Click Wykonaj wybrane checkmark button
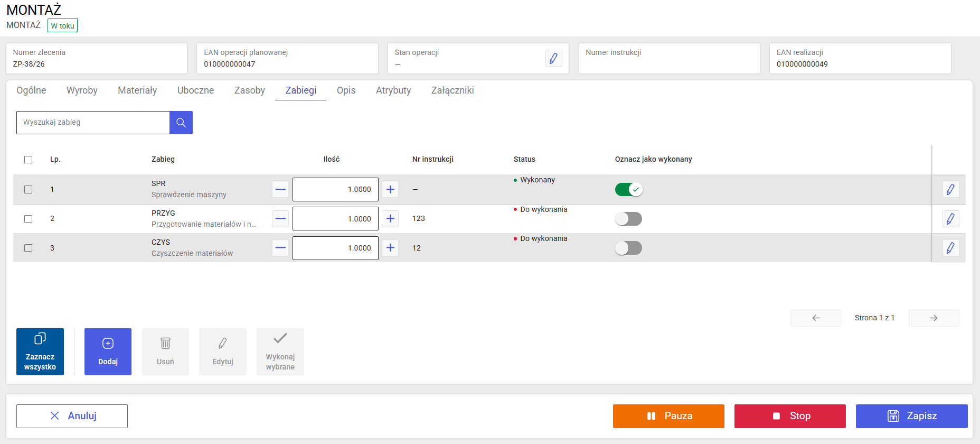The image size is (980, 444). coord(280,352)
